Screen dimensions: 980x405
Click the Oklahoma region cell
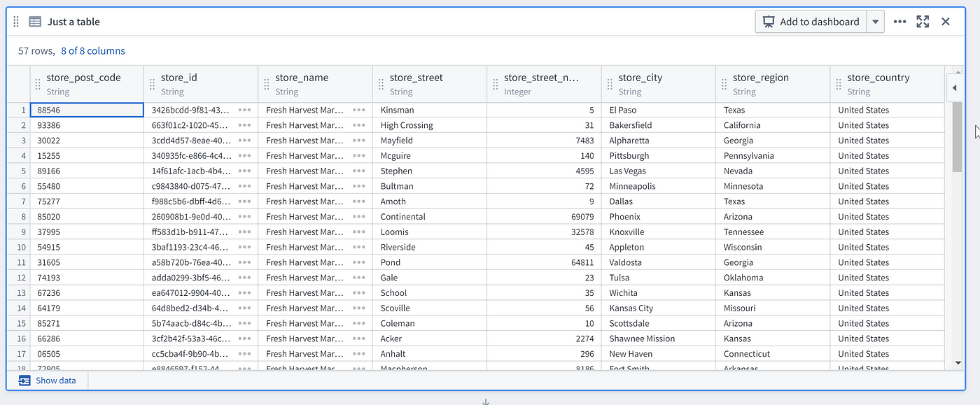[x=773, y=278]
